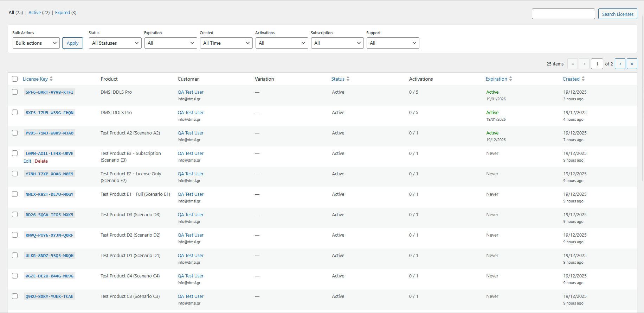Jump to last page arrow
This screenshot has width=644, height=313.
[632, 64]
